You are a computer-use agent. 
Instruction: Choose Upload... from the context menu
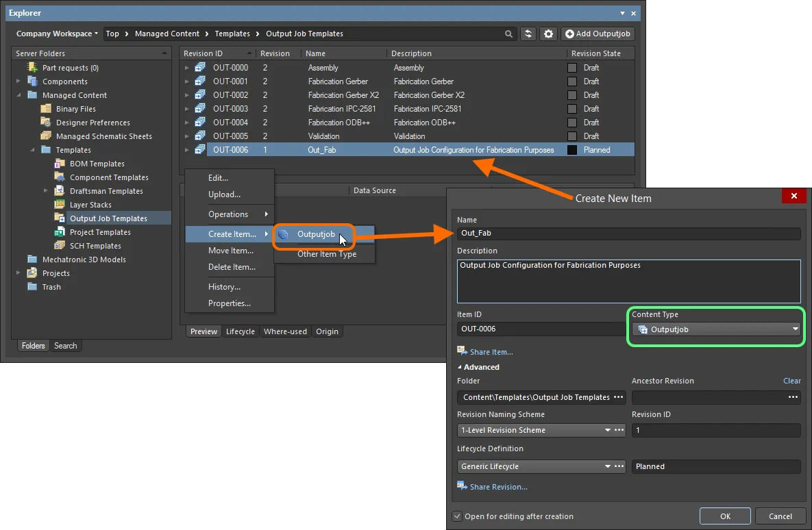pos(230,194)
